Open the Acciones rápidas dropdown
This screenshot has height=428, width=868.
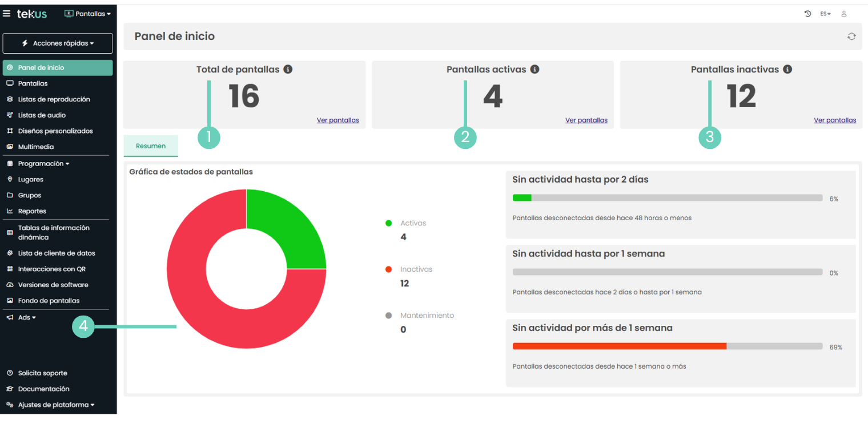[58, 43]
